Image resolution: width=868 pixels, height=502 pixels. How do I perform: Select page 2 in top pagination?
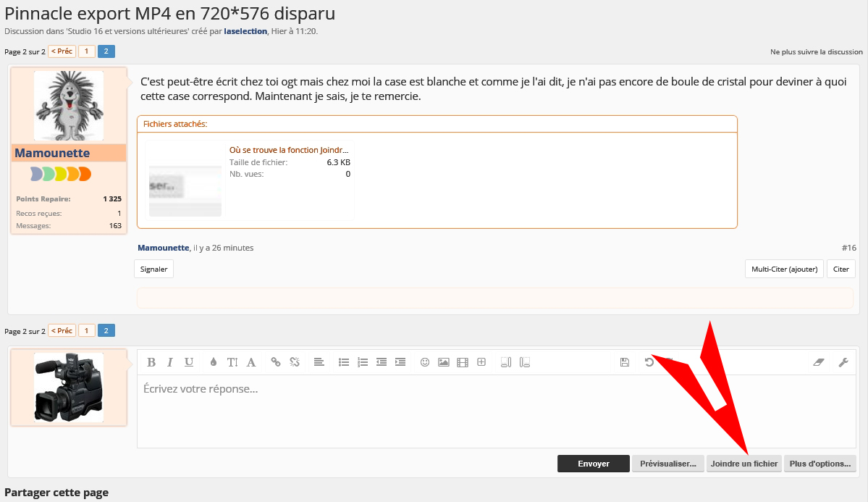click(x=106, y=51)
